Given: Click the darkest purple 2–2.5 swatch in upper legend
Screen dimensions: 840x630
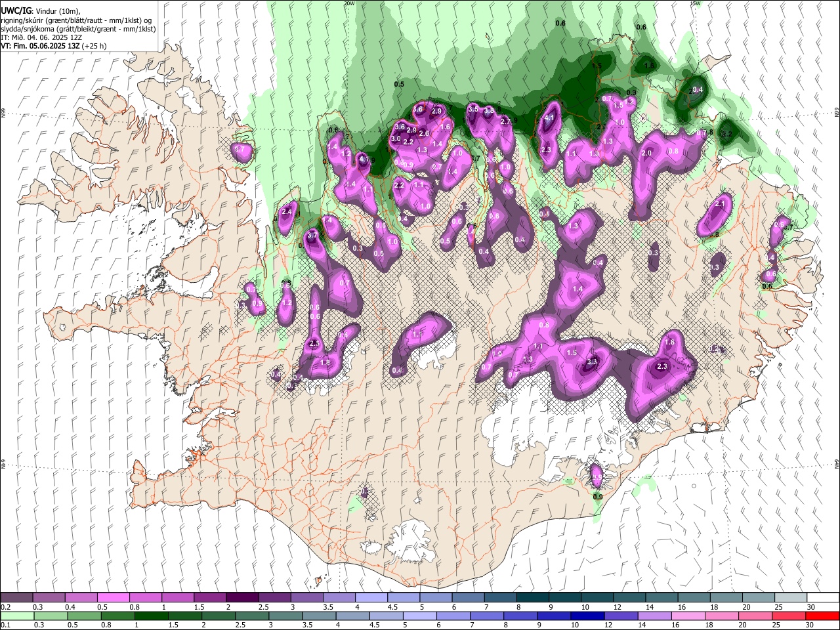Looking at the screenshot, I should click(242, 598).
